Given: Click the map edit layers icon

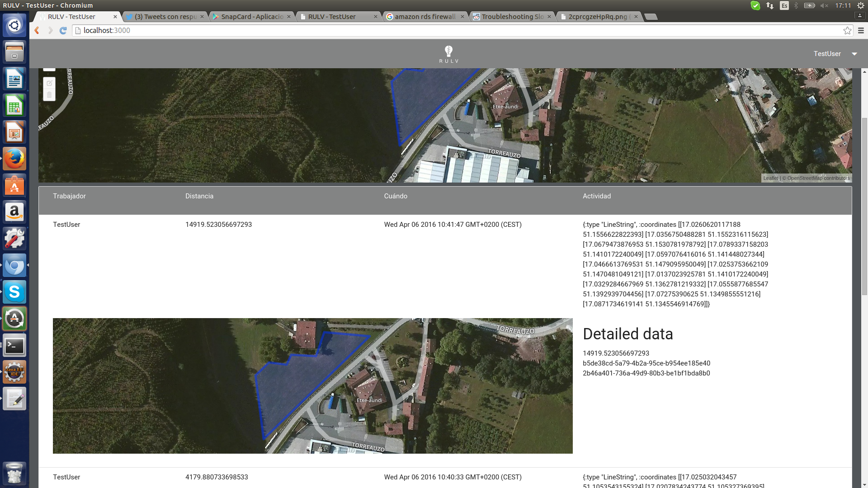Looking at the screenshot, I should tap(49, 83).
